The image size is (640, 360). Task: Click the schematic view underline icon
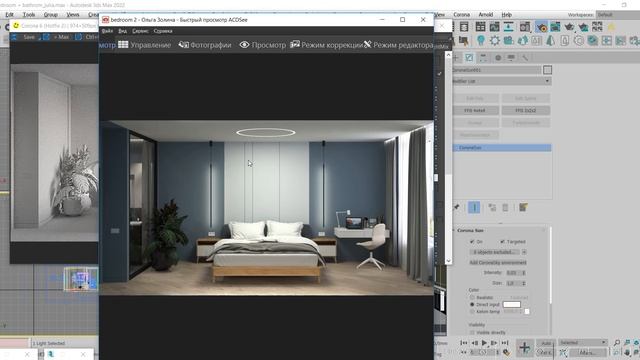[508, 27]
